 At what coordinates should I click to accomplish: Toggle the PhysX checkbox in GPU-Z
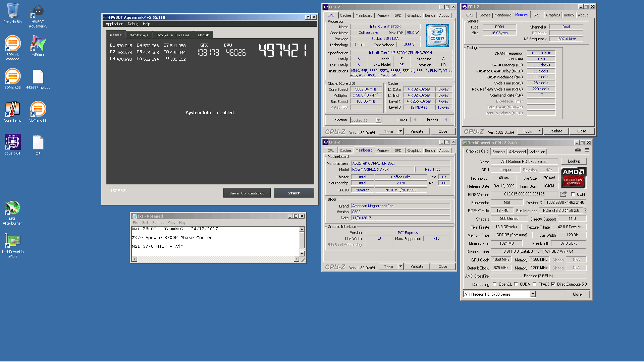(535, 284)
